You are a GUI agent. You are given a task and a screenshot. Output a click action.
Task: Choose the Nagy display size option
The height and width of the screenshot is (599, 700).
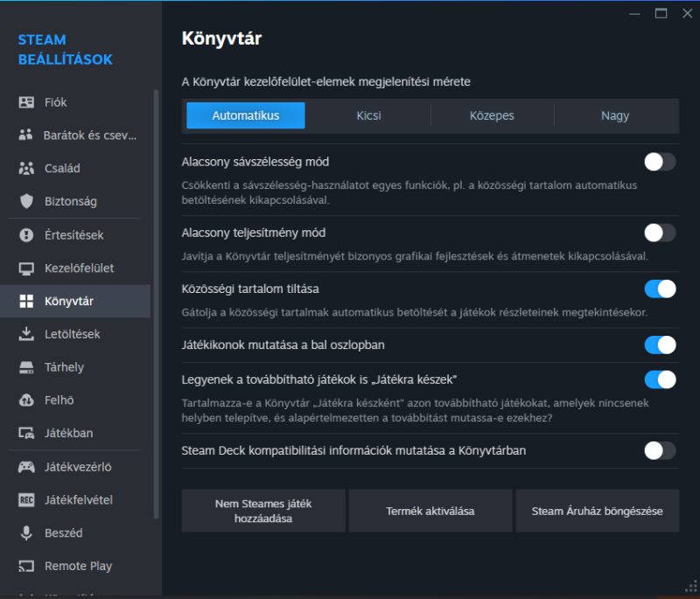coord(614,115)
